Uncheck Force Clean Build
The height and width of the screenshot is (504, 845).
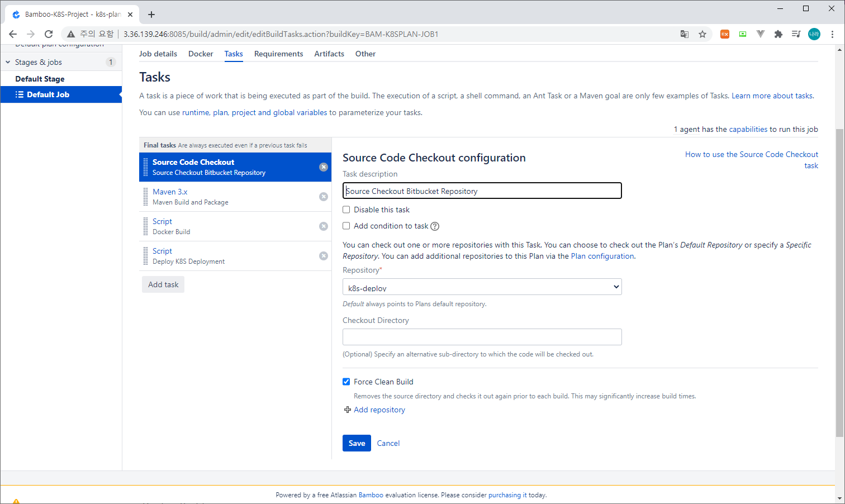click(x=346, y=382)
